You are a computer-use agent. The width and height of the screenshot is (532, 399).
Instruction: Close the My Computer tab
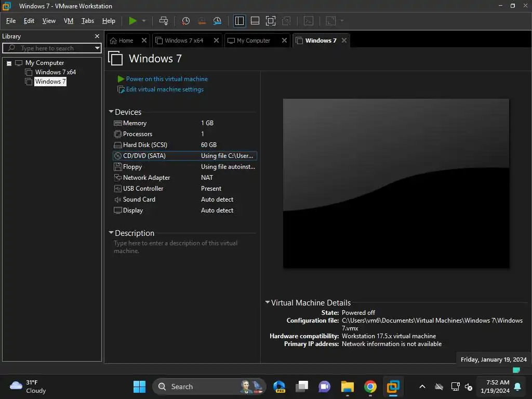284,41
